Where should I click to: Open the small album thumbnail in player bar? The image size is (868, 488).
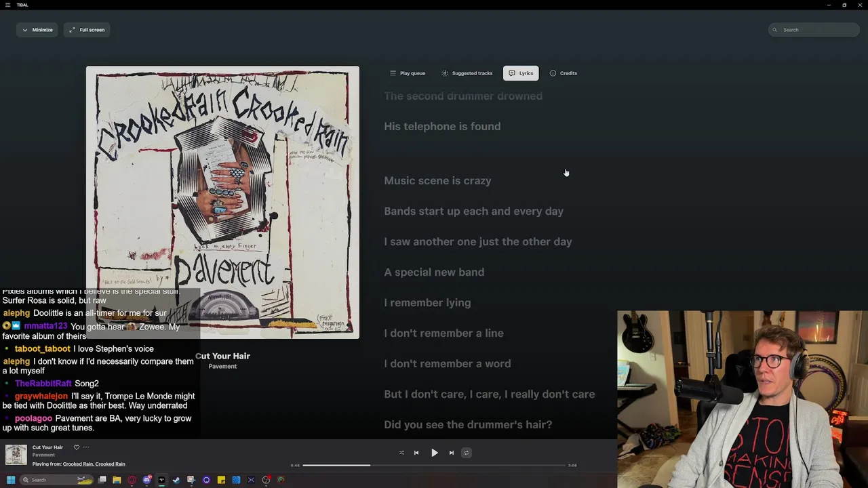point(16,455)
